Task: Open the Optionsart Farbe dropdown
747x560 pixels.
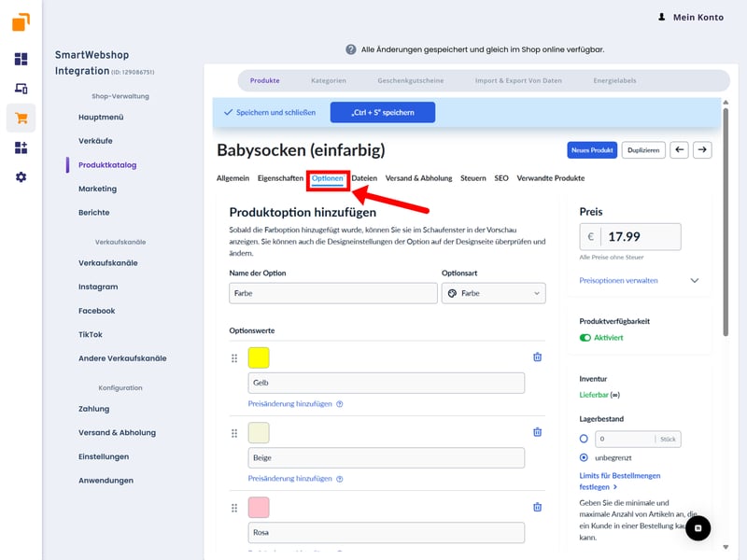Action: pyautogui.click(x=494, y=293)
